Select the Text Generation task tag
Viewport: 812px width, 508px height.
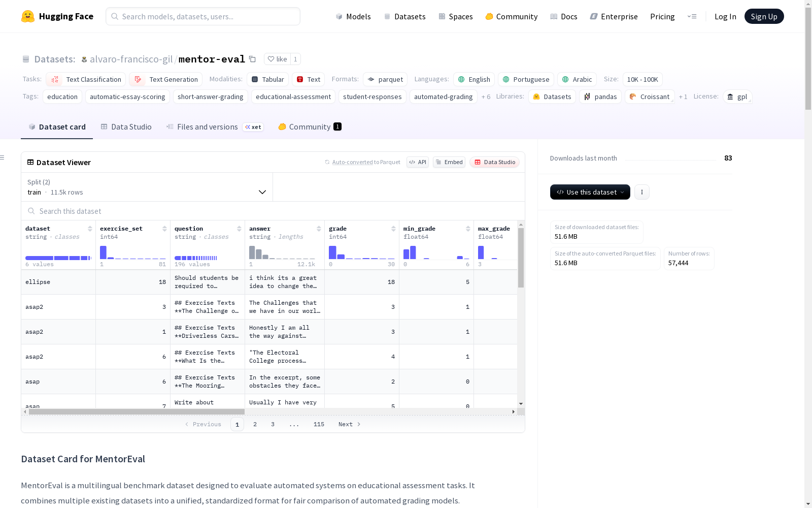click(x=165, y=79)
